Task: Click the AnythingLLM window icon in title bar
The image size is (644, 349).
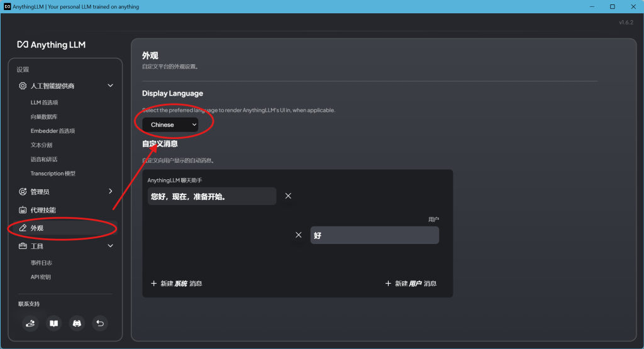Action: pos(7,6)
